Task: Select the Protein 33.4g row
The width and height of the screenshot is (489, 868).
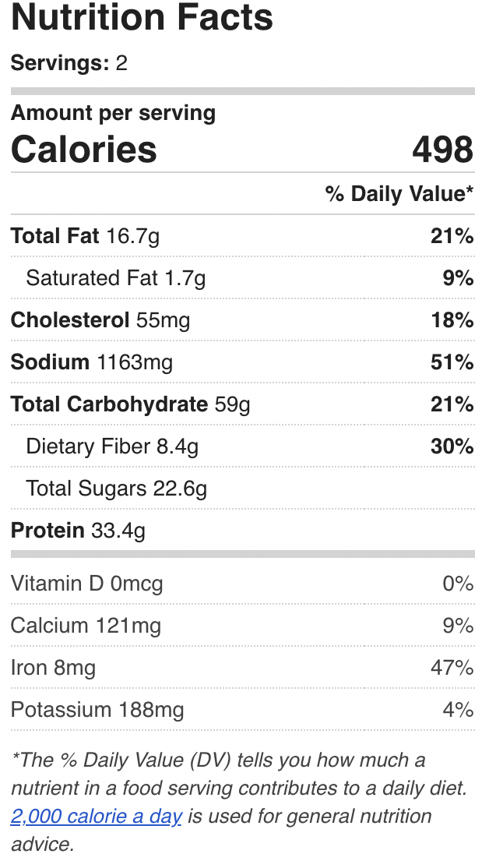Action: click(x=242, y=531)
